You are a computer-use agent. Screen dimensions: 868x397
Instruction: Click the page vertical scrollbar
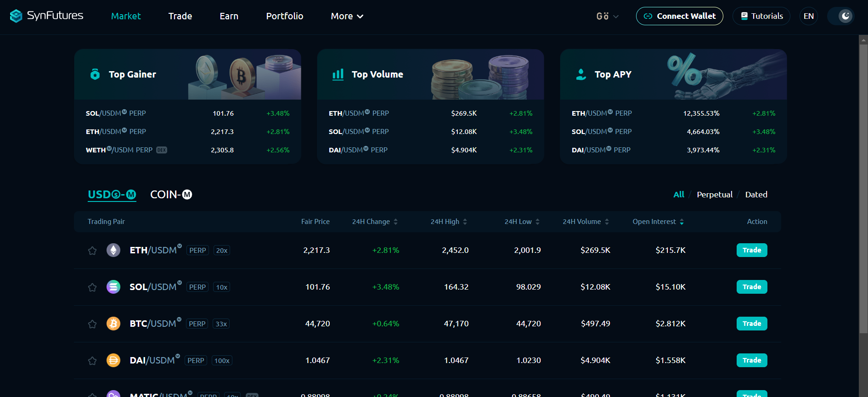(863, 188)
